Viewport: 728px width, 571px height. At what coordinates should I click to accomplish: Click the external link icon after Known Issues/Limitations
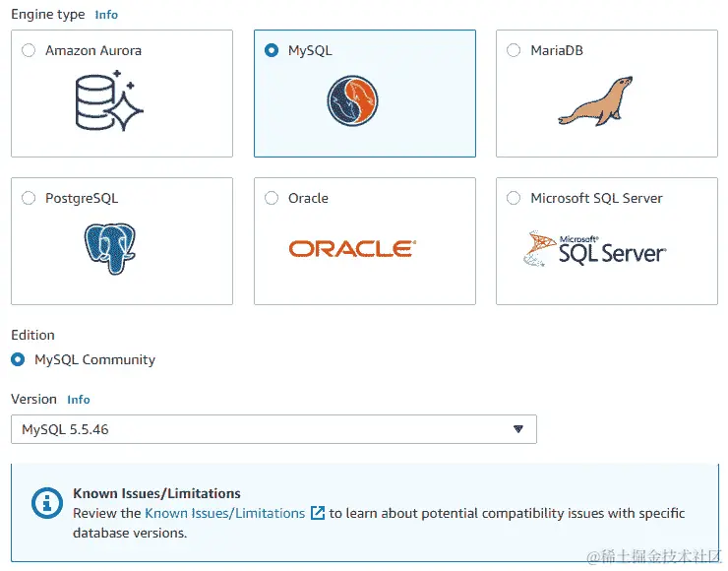[x=318, y=513]
